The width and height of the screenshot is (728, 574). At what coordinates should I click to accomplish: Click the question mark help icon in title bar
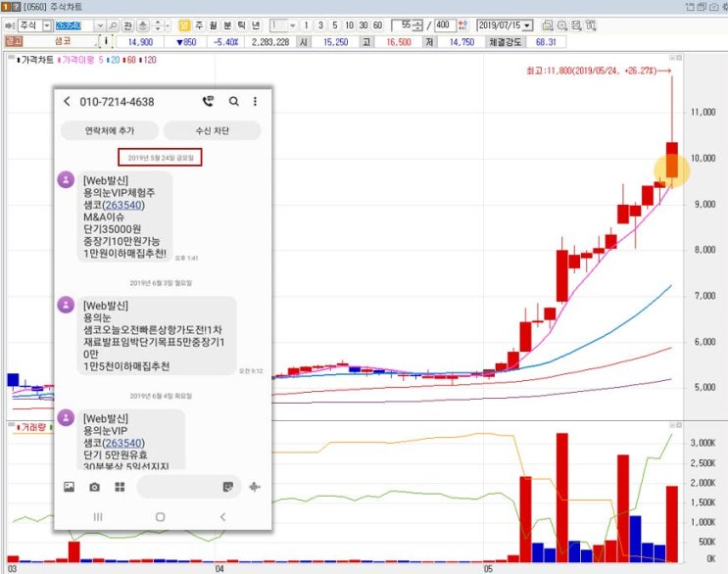pyautogui.click(x=17, y=7)
